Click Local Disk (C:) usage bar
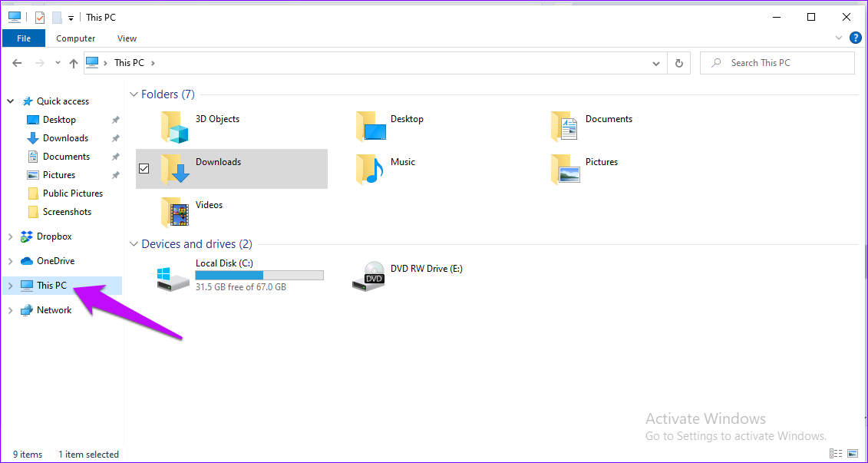This screenshot has height=463, width=868. point(259,275)
